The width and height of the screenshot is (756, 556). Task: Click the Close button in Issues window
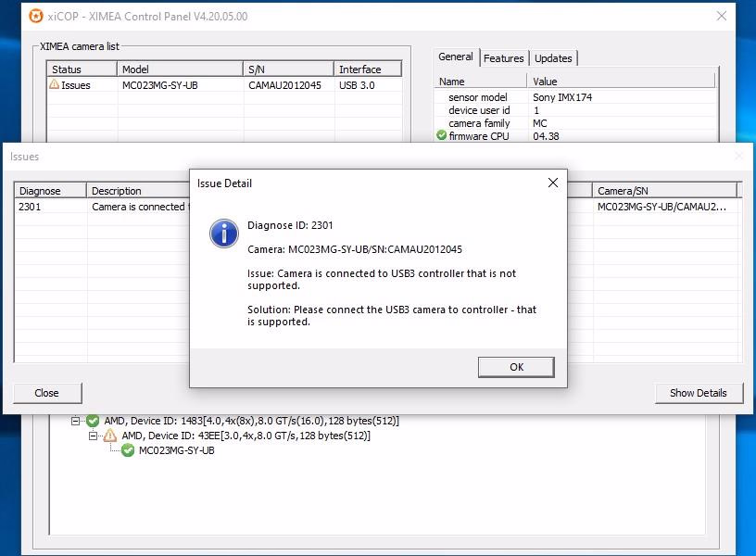tap(47, 393)
